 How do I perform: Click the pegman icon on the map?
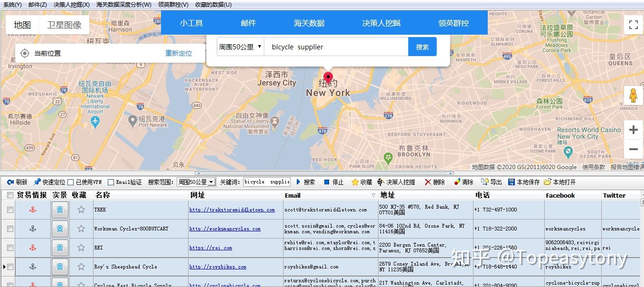point(634,96)
